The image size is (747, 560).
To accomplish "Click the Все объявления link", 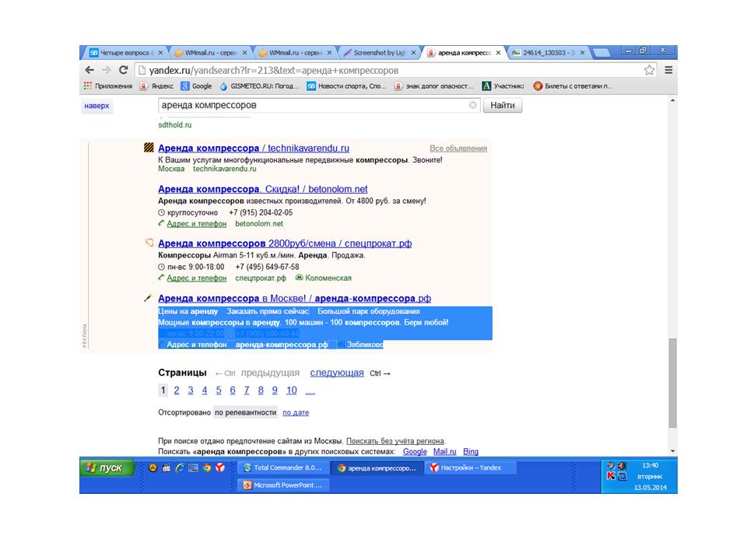I will (458, 148).
